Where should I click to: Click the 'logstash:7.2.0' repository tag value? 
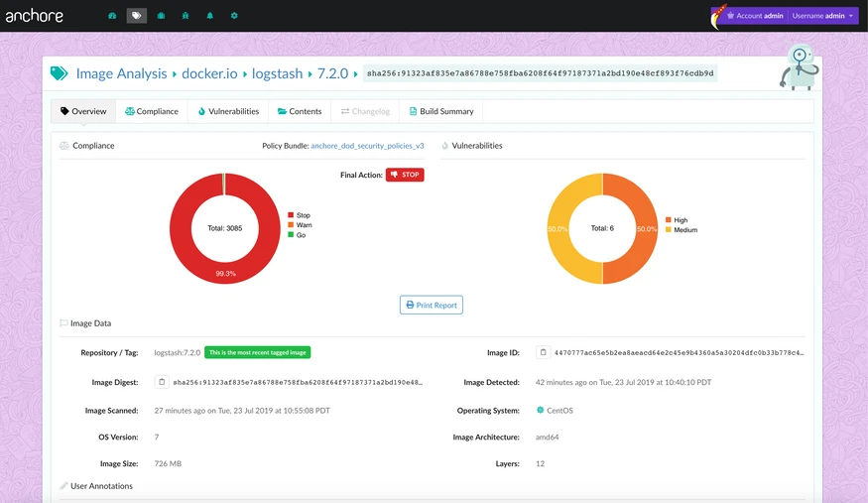click(x=178, y=352)
